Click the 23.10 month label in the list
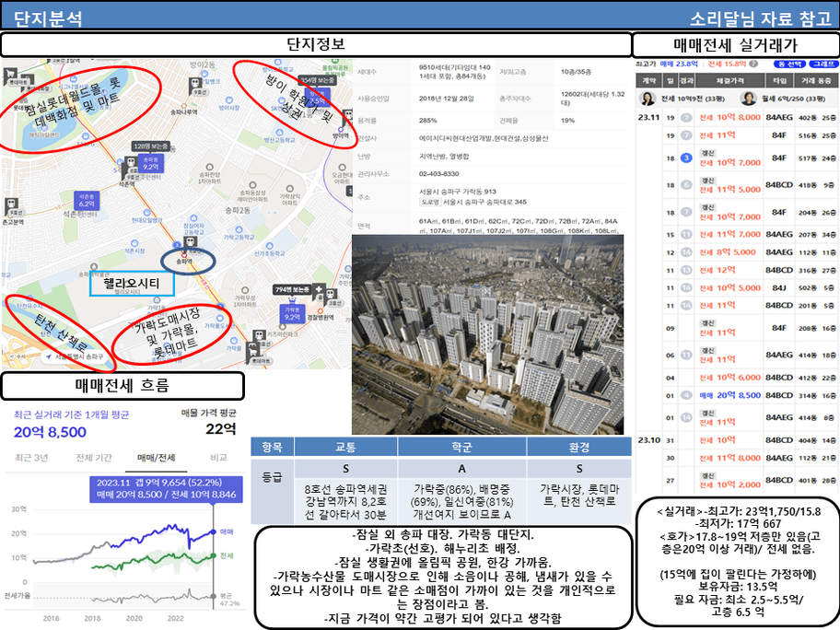The image size is (840, 630). click(648, 440)
